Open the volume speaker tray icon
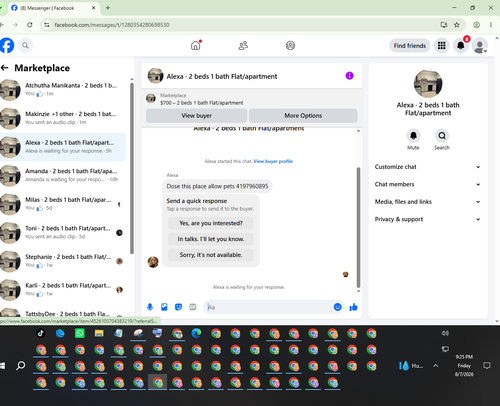 (x=445, y=333)
